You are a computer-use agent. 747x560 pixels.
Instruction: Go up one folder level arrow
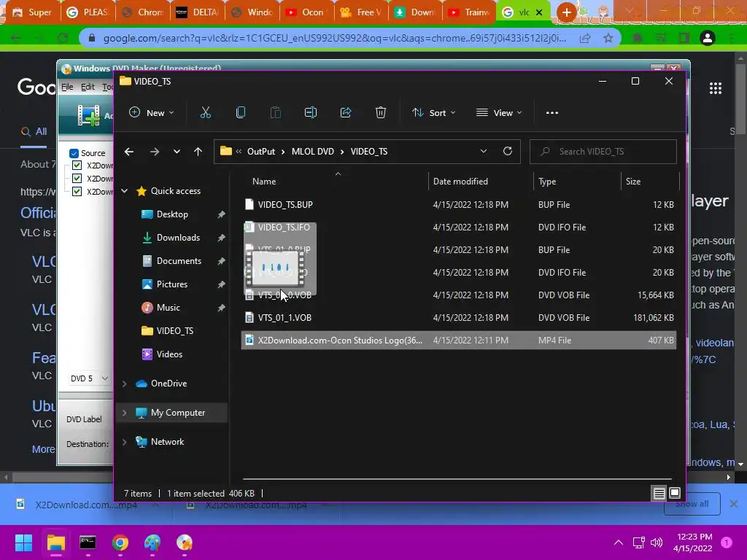(198, 152)
